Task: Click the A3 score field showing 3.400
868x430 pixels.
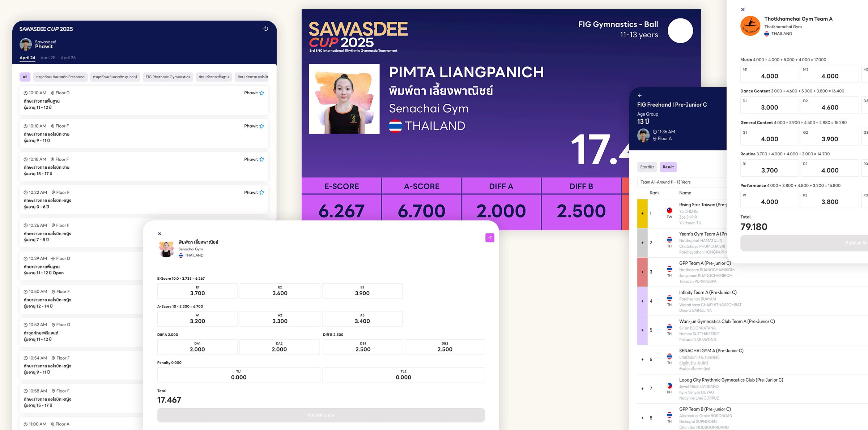Action: pos(362,319)
